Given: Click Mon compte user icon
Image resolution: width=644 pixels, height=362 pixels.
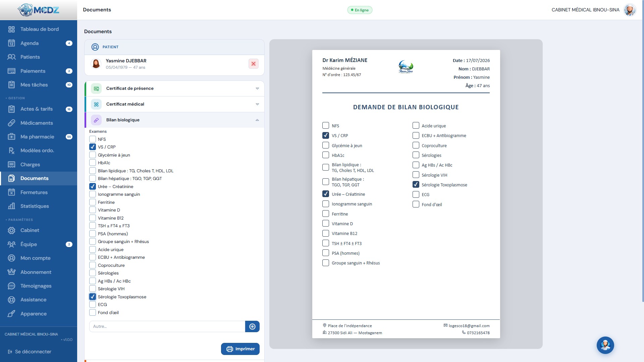Looking at the screenshot, I should click(11, 258).
